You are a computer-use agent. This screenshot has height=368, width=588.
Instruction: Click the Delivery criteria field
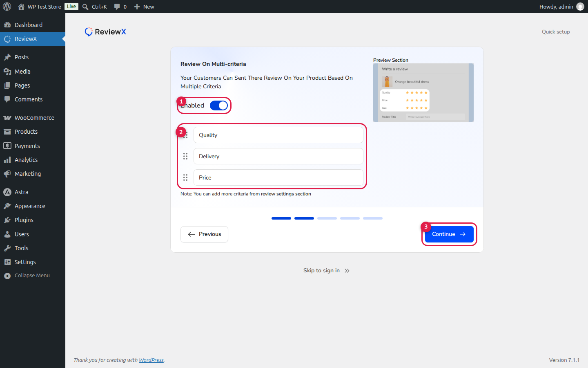[278, 156]
